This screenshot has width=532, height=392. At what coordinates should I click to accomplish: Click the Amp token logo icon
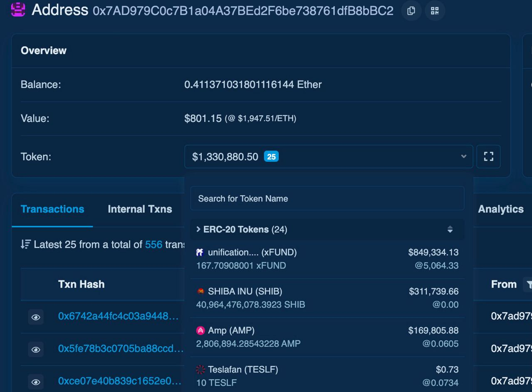click(x=200, y=330)
